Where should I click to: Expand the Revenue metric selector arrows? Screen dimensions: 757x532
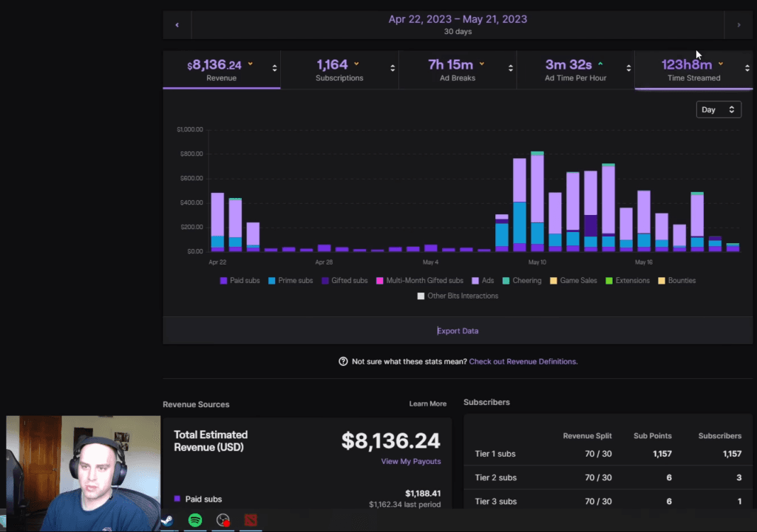click(274, 68)
